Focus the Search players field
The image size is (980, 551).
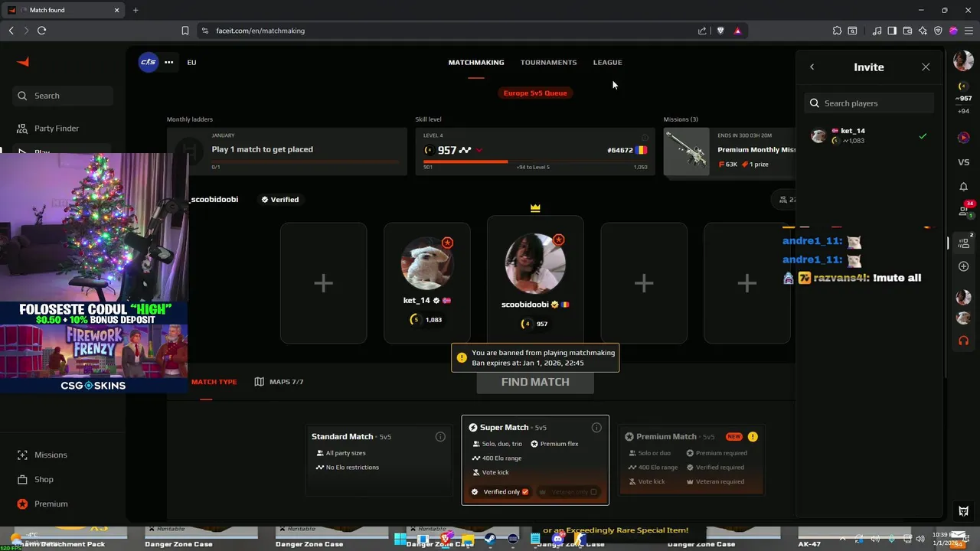pos(869,103)
